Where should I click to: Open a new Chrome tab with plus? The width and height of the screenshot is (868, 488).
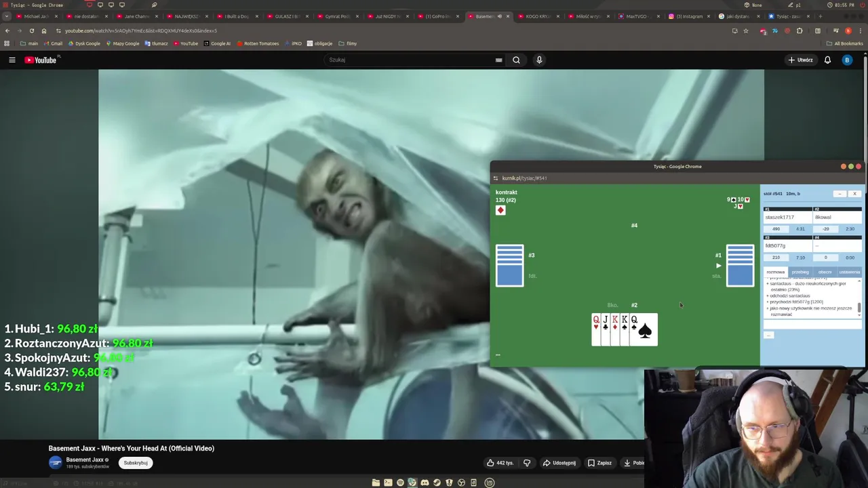[x=820, y=16]
